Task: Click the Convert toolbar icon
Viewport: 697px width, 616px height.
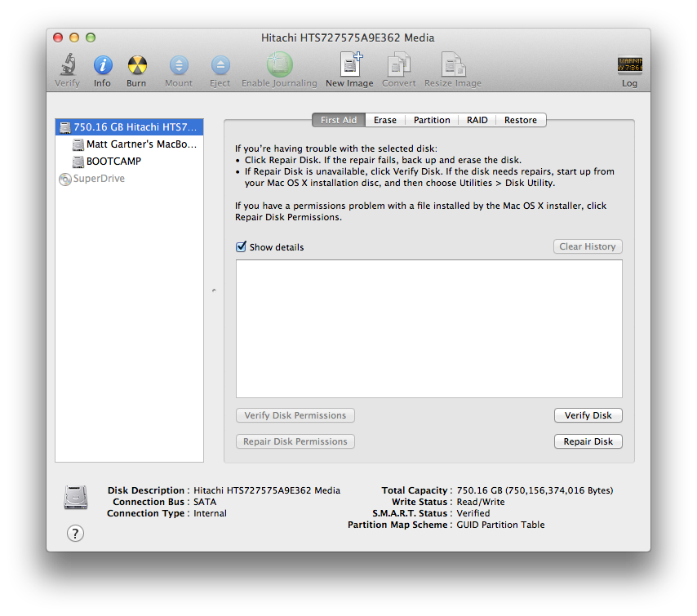Action: (x=399, y=64)
